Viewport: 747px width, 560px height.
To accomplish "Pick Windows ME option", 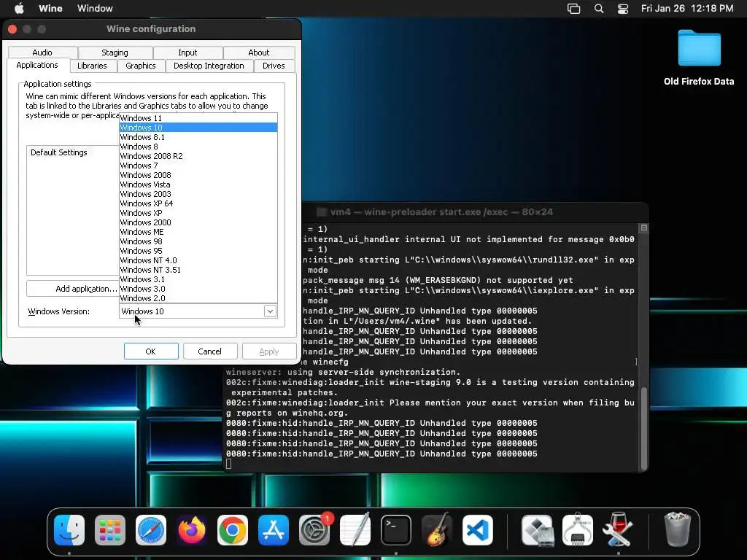I will (198, 232).
